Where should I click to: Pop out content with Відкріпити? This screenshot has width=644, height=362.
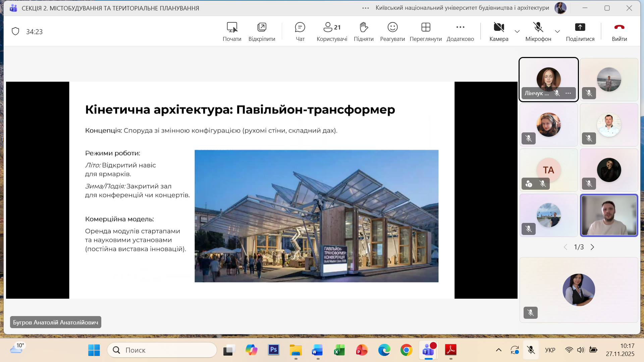[262, 32]
